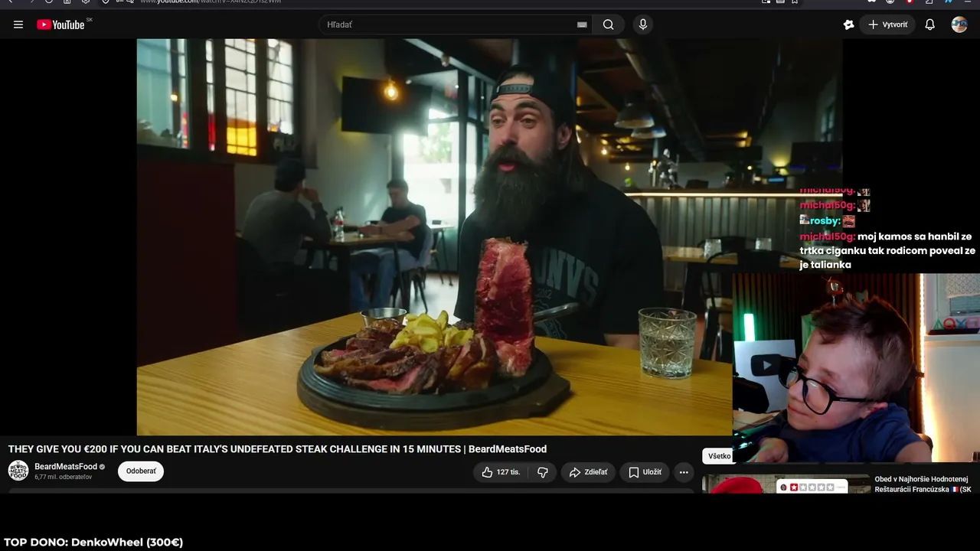Open the on-screen keyboard in search bar

pos(582,24)
